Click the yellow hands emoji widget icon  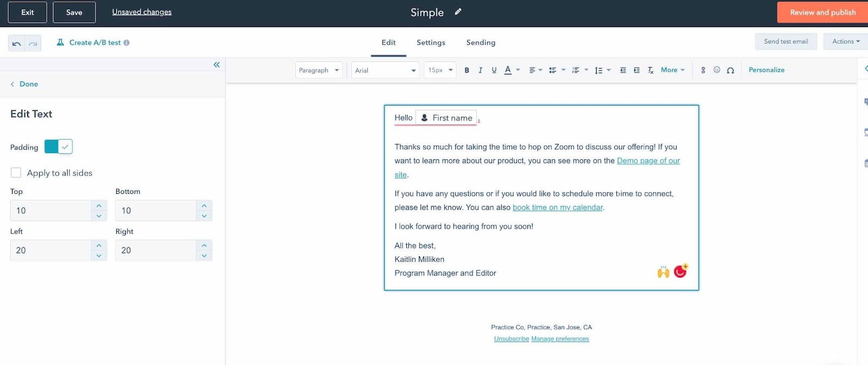click(x=663, y=272)
